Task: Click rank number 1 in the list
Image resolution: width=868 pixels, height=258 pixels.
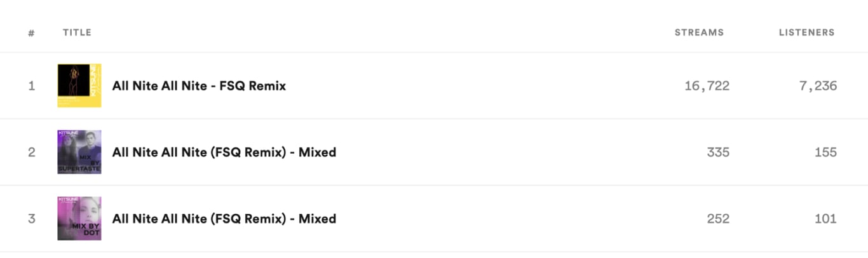Action: click(x=31, y=86)
